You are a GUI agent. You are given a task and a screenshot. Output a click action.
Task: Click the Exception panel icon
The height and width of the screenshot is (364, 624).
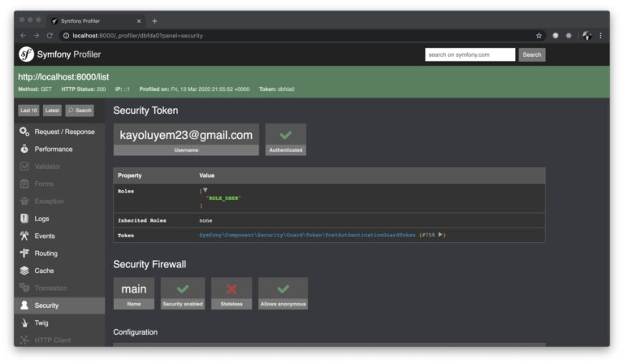point(24,201)
